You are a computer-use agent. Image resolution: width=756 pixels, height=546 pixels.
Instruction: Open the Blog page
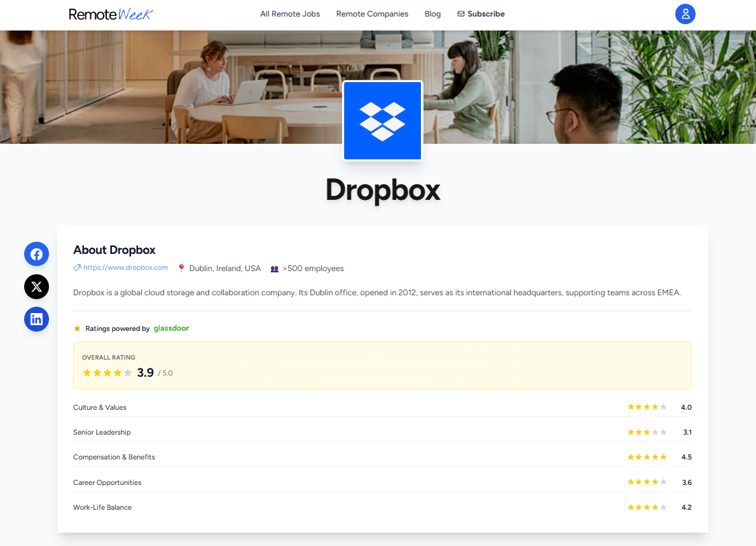[432, 14]
